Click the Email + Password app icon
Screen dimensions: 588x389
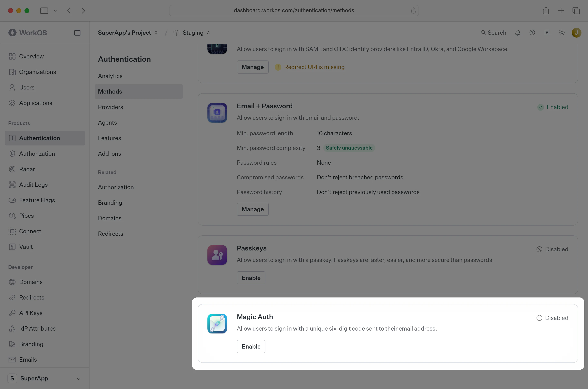coord(217,113)
